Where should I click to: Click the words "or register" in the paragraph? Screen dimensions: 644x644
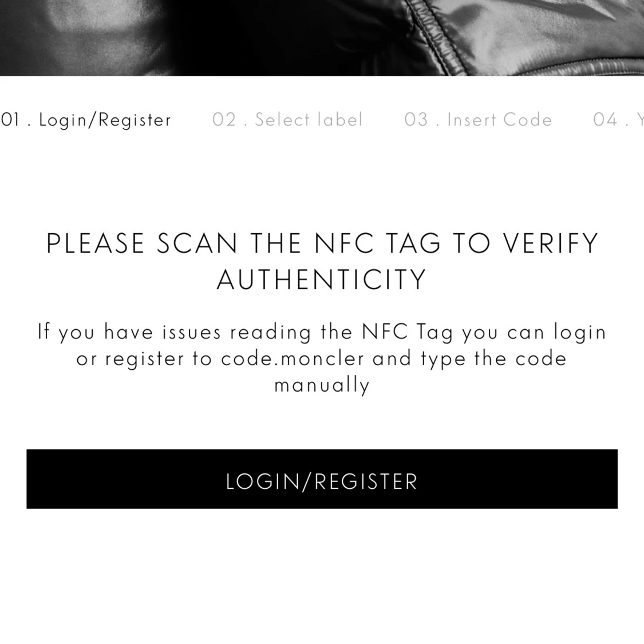pyautogui.click(x=130, y=359)
